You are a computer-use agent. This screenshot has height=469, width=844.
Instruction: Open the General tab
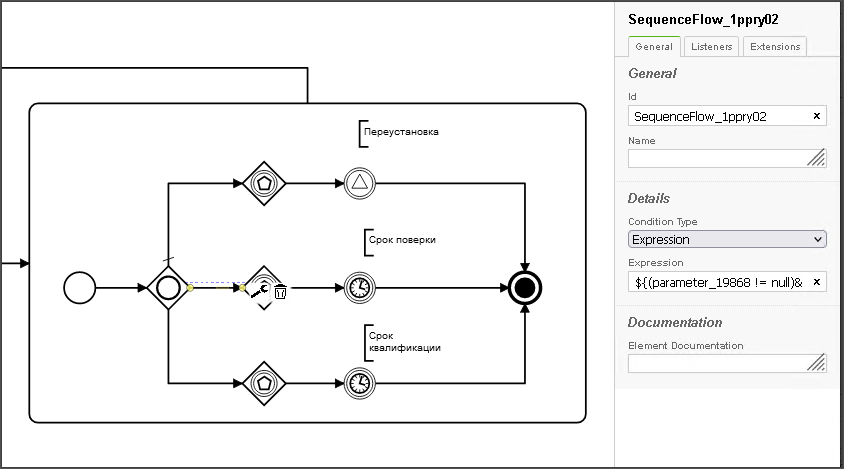(654, 46)
